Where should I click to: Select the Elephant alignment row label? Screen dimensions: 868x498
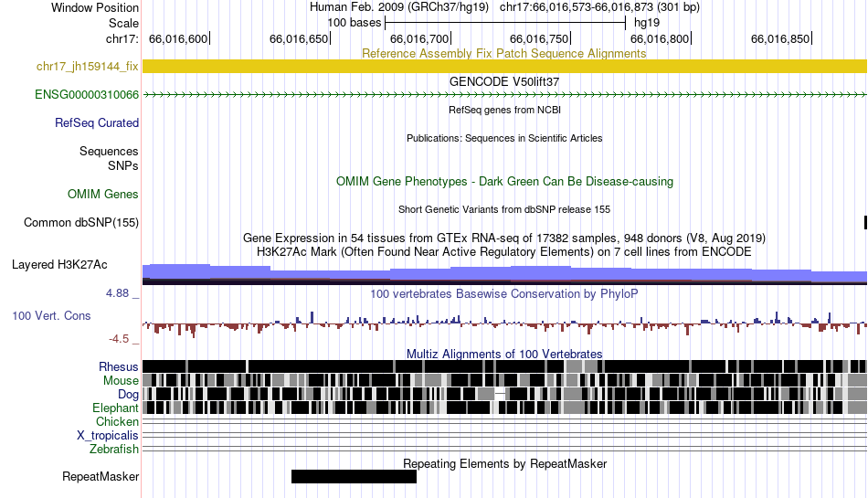115,408
